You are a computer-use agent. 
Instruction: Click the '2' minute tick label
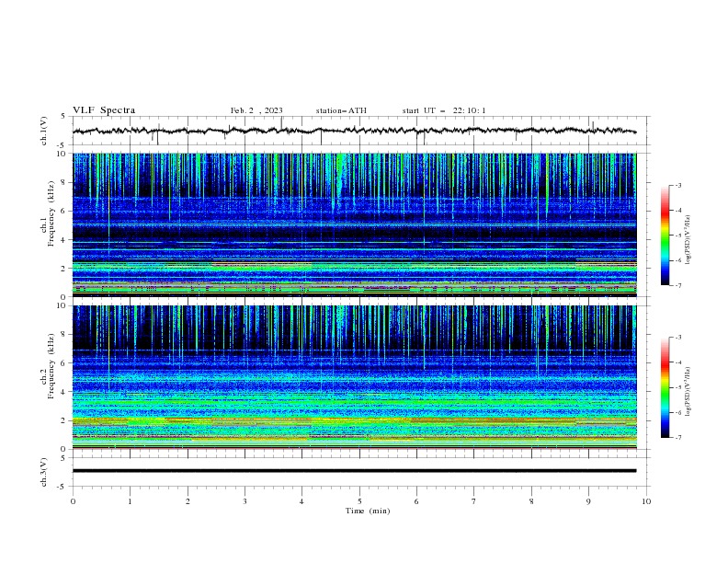(188, 501)
